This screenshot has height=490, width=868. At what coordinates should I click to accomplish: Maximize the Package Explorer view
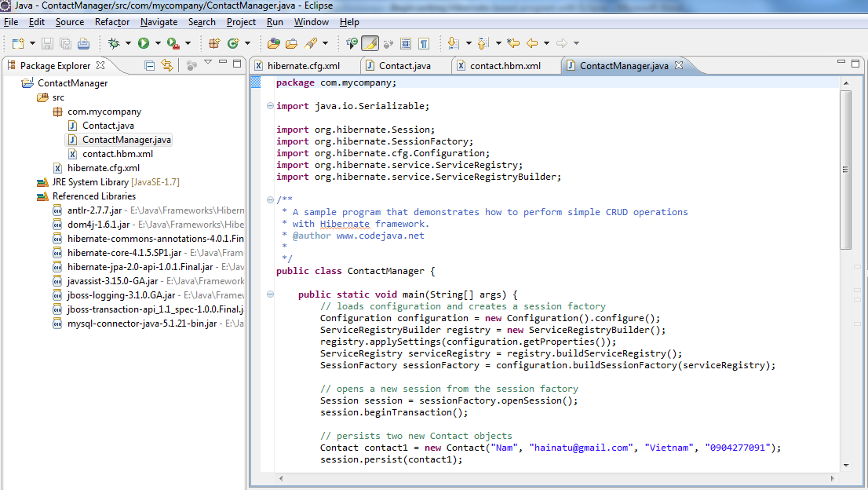point(237,64)
